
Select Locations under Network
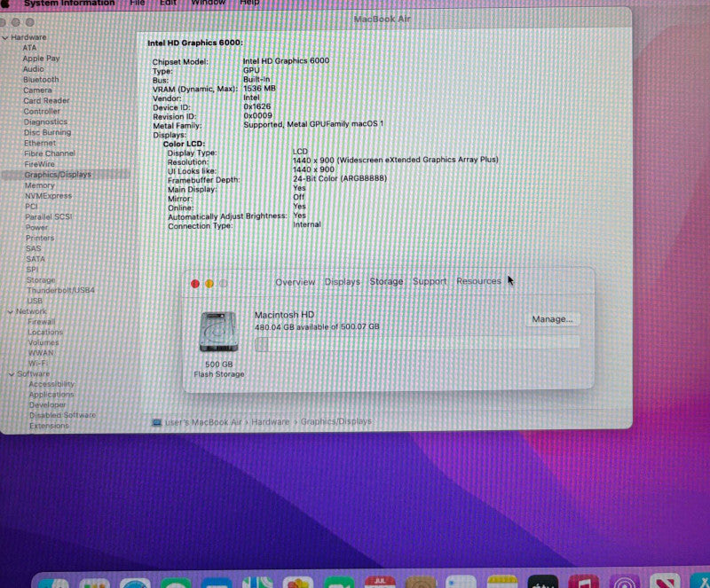(45, 333)
